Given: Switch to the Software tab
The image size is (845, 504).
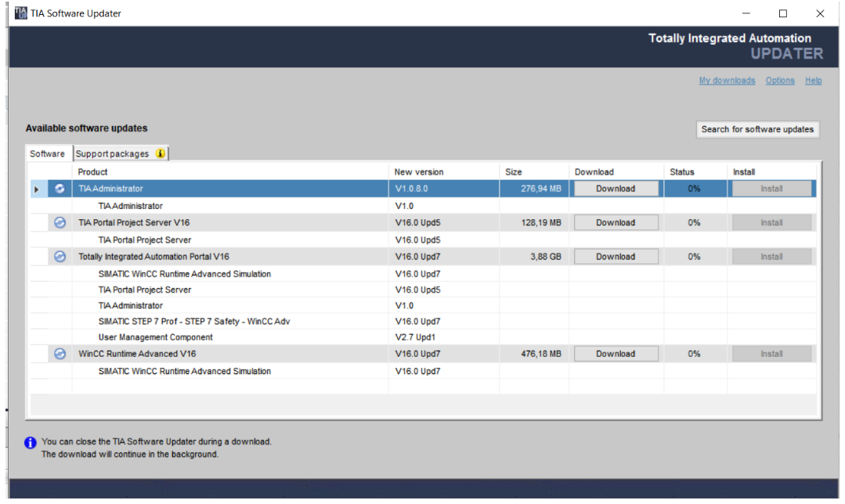Looking at the screenshot, I should [x=48, y=153].
